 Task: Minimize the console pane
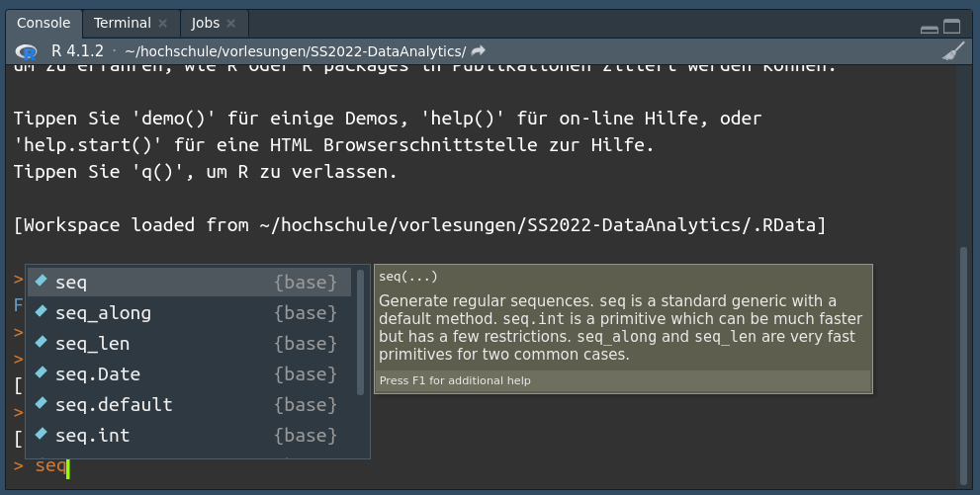coord(928,28)
